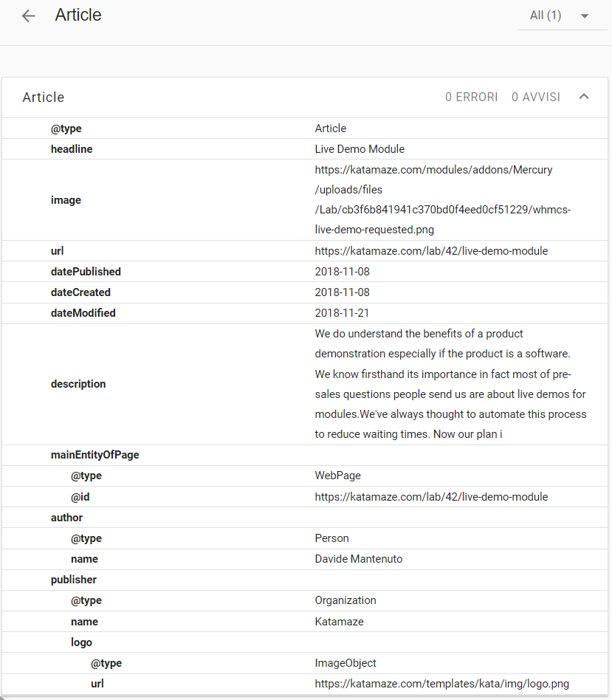Screen dimensions: 612x700
Task: Select the dateModified value 2018-11-21
Action: [x=342, y=313]
